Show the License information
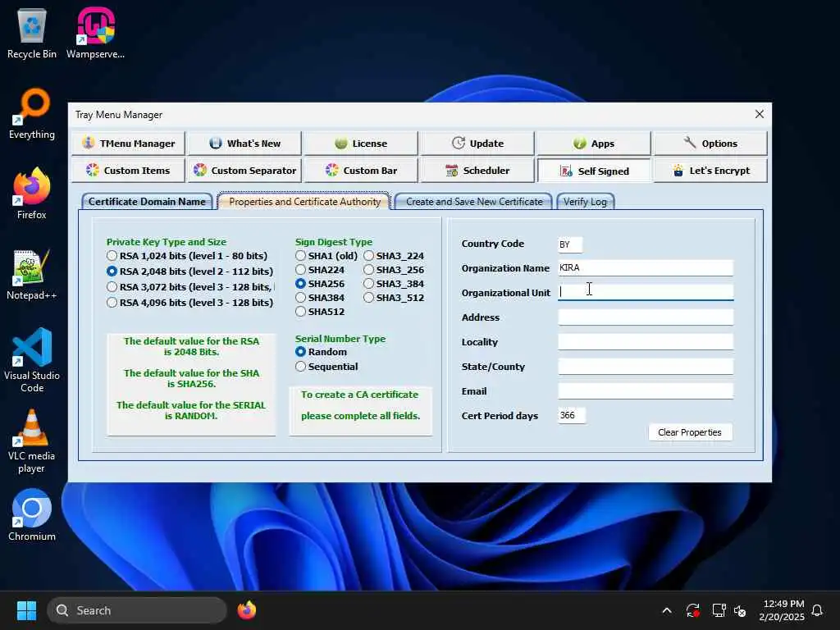This screenshot has width=840, height=630. (x=361, y=143)
